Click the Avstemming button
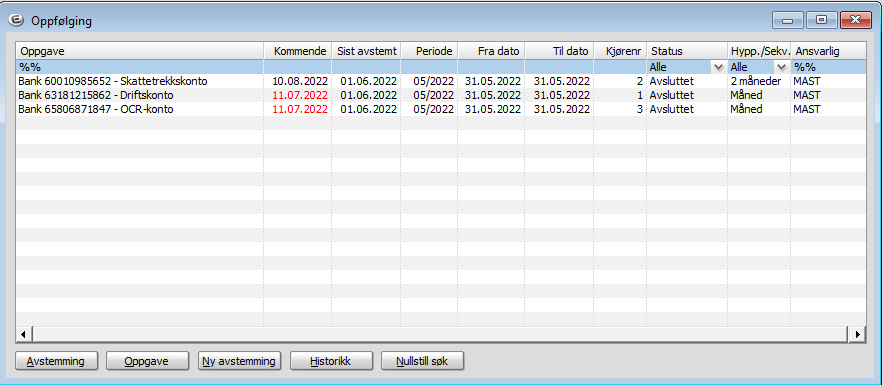The width and height of the screenshot is (883, 385). pos(56,361)
